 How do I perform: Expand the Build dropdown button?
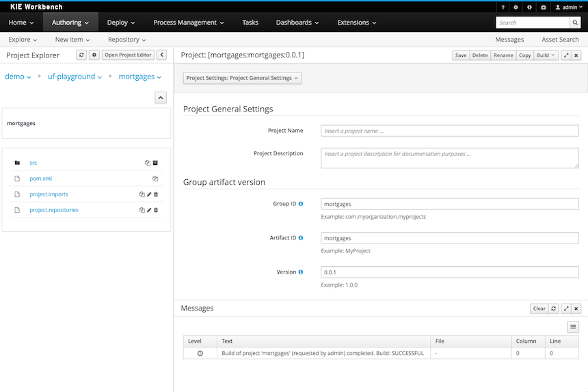(546, 55)
